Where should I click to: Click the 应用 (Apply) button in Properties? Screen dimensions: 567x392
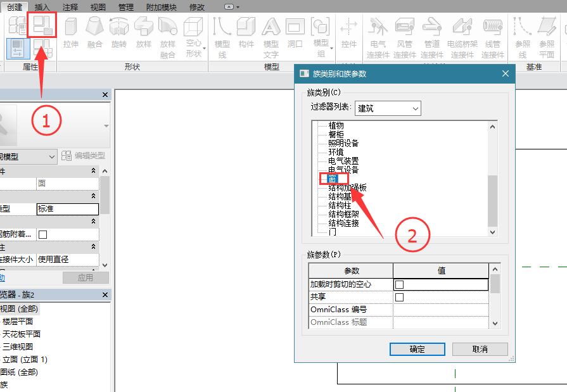coord(86,278)
